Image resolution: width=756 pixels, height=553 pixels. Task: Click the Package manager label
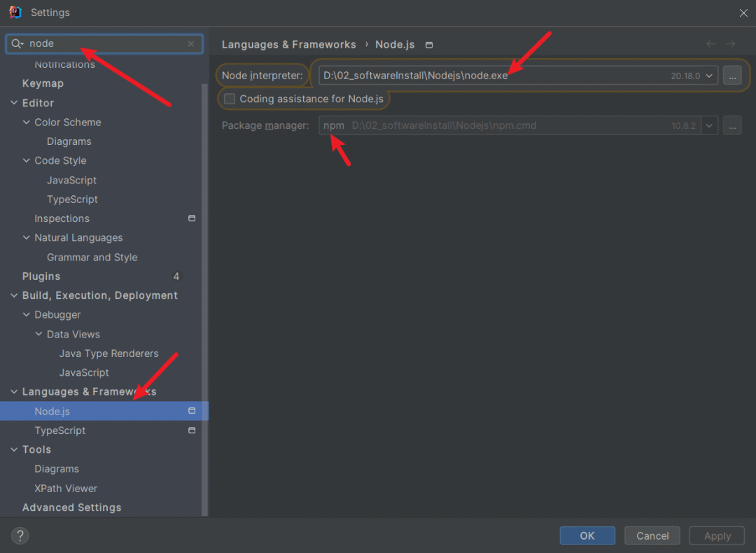265,126
